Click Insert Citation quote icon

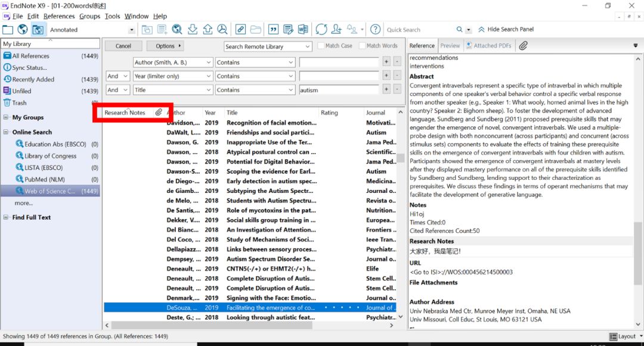(x=273, y=29)
